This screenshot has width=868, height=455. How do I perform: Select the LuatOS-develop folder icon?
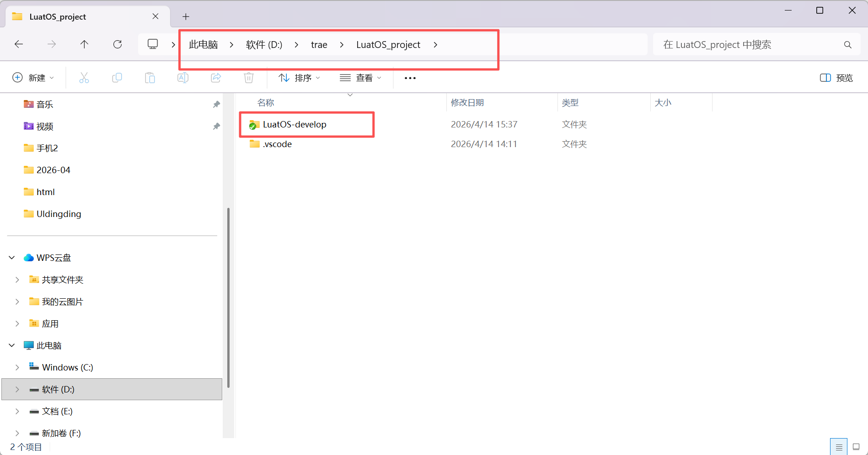[254, 124]
